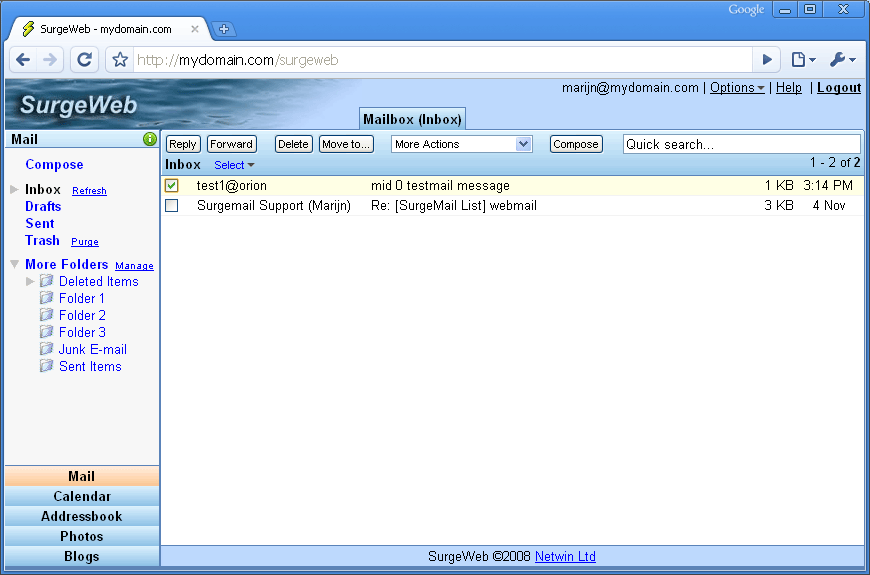
Task: Click the Go arrow in address bar
Action: pyautogui.click(x=767, y=60)
